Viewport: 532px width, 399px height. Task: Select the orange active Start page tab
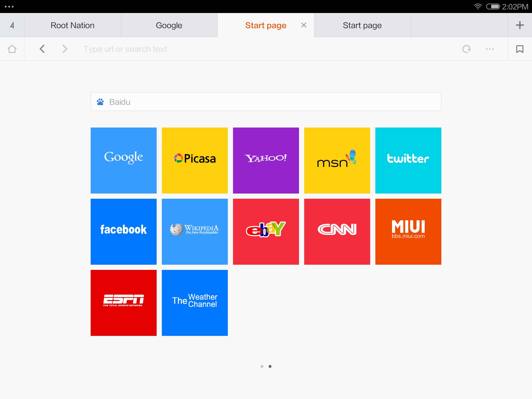coord(266,25)
